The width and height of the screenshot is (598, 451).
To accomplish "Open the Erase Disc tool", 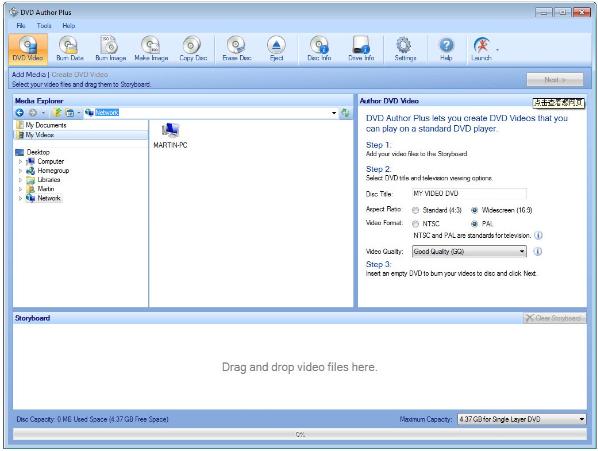I will (236, 49).
